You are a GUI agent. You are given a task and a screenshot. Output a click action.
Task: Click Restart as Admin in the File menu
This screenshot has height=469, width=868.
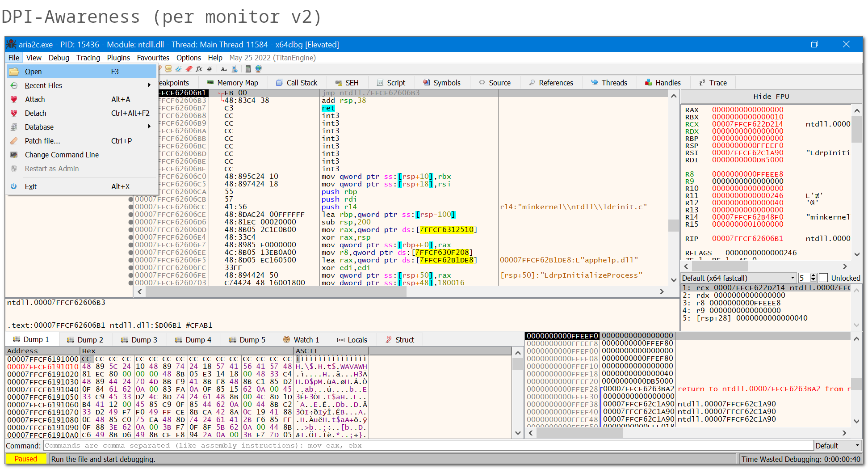(52, 169)
